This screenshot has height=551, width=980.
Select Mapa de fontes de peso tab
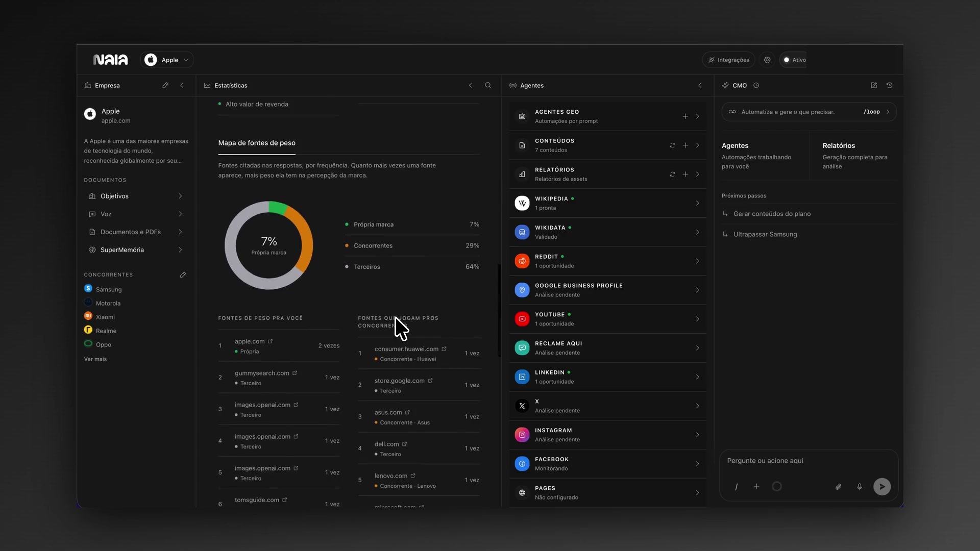click(x=257, y=143)
